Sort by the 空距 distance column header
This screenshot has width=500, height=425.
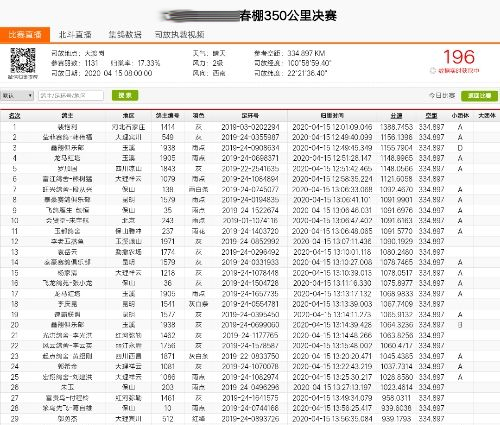[x=431, y=116]
